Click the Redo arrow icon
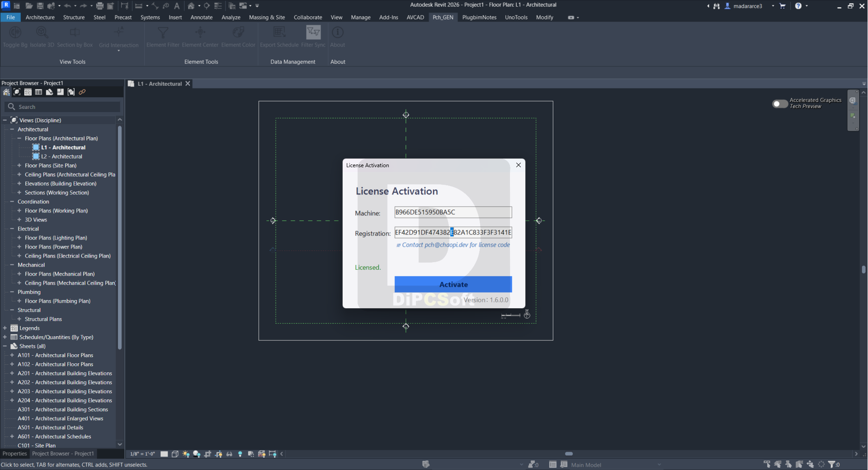 click(83, 6)
